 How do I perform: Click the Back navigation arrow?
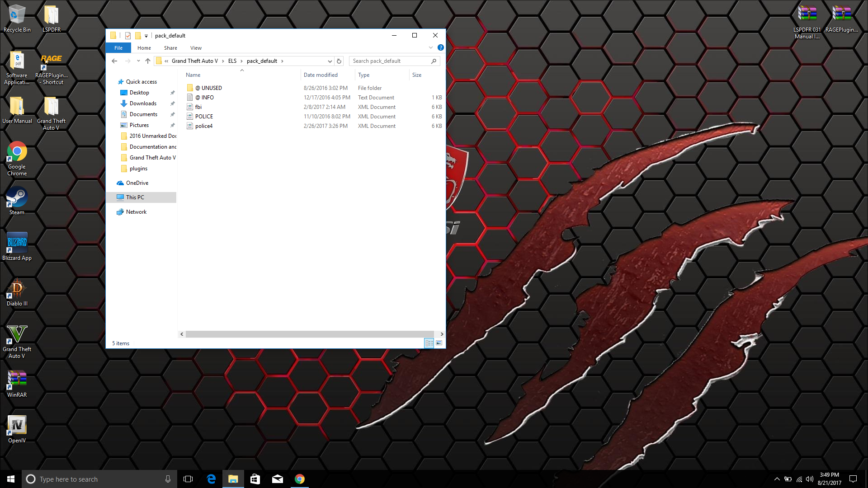[114, 61]
